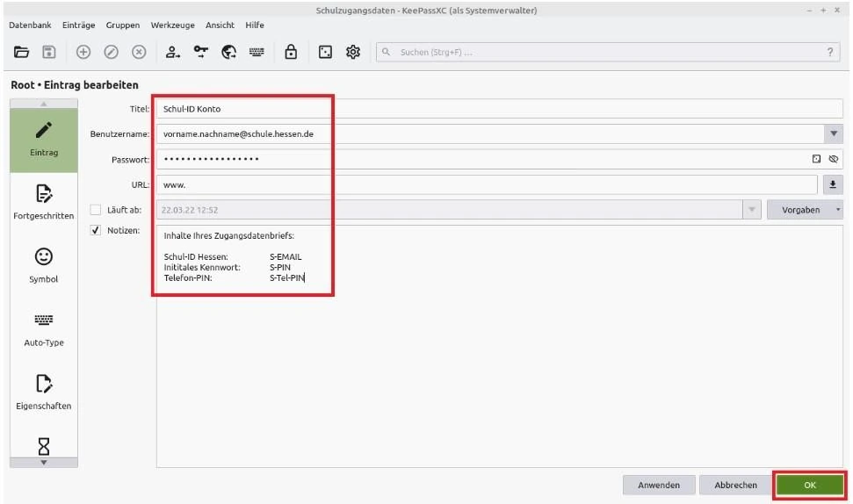The image size is (853, 504).
Task: Click into the Benutzername field
Action: point(490,133)
